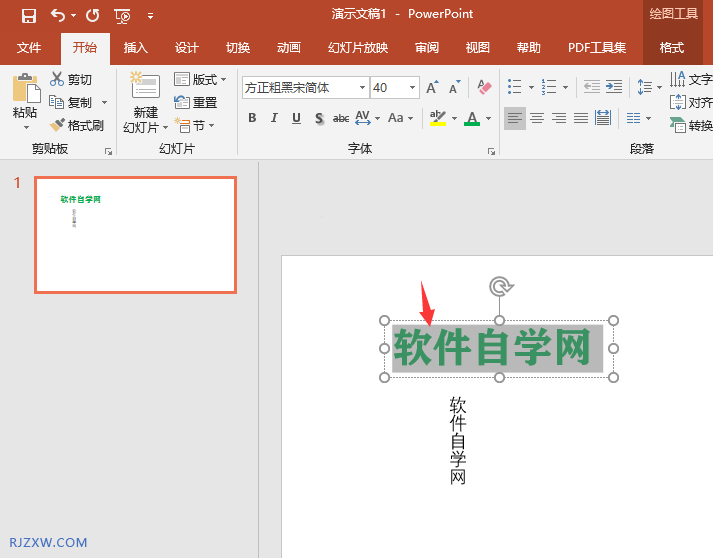The width and height of the screenshot is (713, 558).
Task: Increase font size with the larger A icon
Action: tap(432, 88)
